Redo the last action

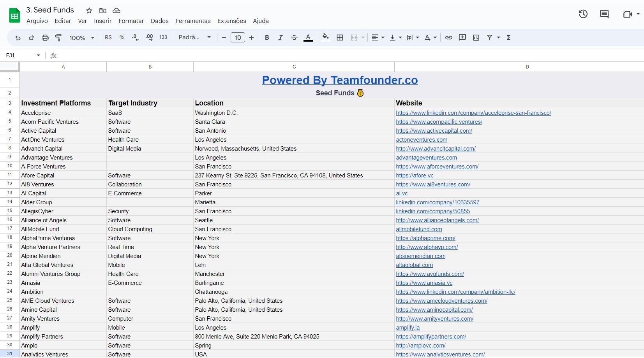click(x=32, y=38)
